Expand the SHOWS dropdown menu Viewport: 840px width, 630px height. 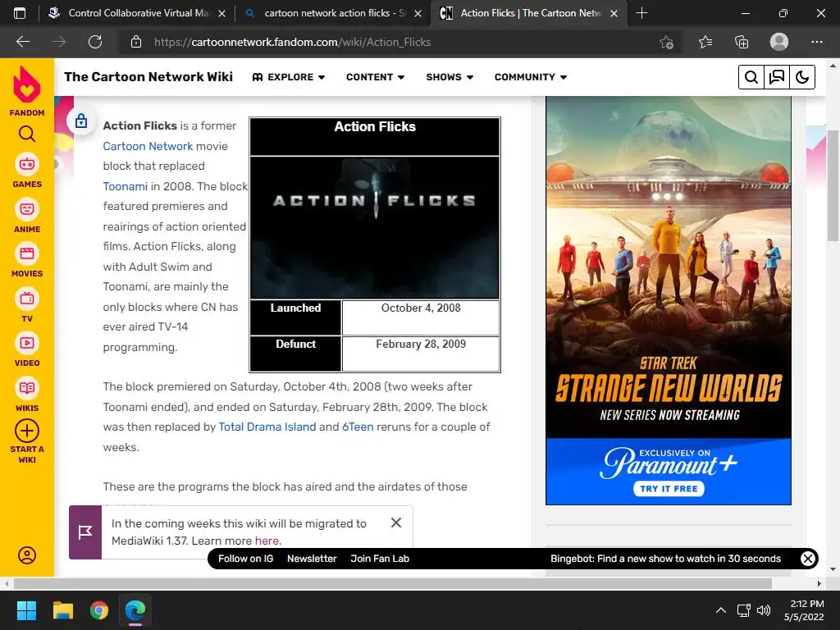450,77
